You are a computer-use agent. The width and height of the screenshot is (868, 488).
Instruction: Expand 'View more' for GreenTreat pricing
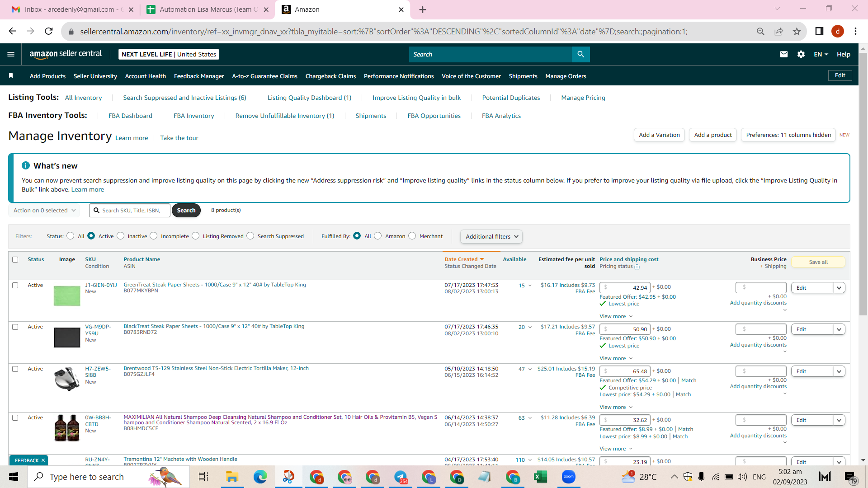tap(616, 316)
